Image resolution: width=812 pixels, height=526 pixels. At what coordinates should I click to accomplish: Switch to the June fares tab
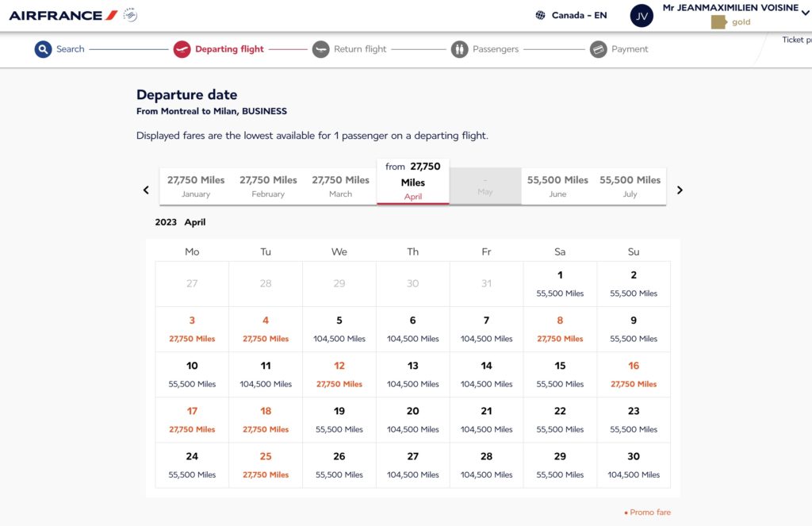pos(557,186)
